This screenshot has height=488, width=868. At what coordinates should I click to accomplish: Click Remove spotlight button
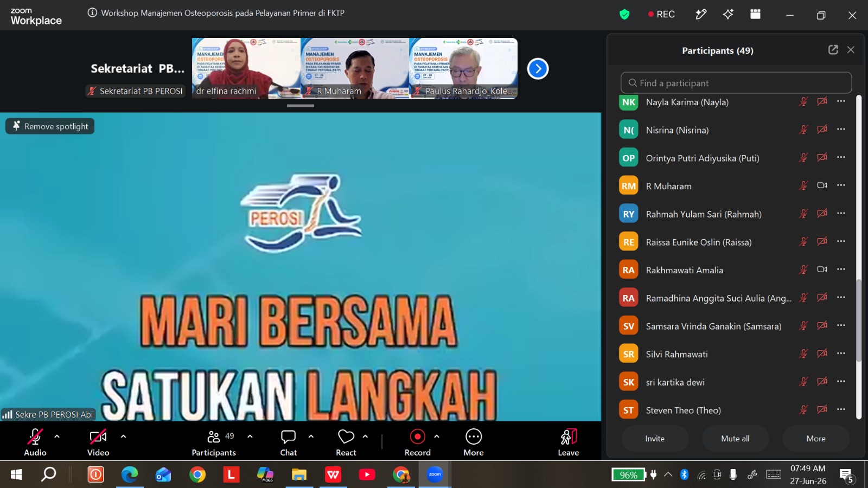tap(50, 126)
